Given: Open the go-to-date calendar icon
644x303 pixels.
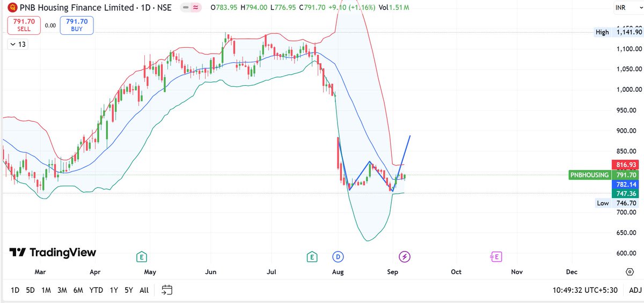Looking at the screenshot, I should pyautogui.click(x=167, y=290).
